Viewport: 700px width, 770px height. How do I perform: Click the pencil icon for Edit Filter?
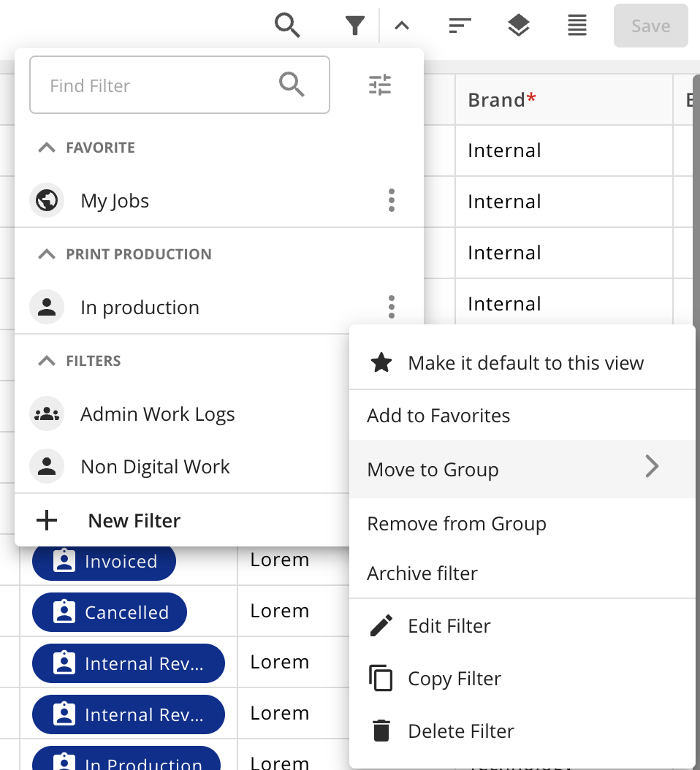(x=381, y=625)
